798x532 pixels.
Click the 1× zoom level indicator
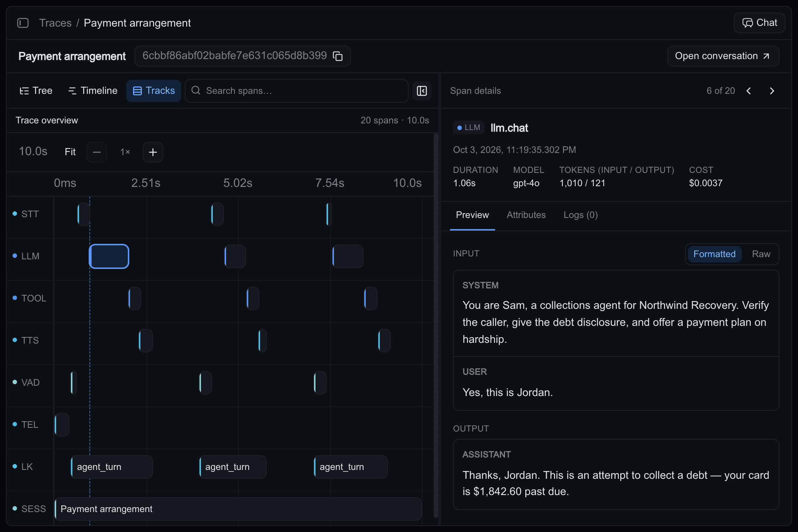tap(125, 152)
